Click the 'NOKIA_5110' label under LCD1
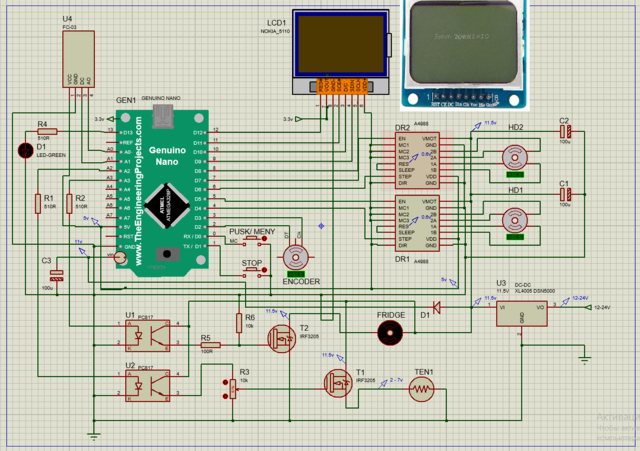640x451 pixels. pyautogui.click(x=275, y=31)
